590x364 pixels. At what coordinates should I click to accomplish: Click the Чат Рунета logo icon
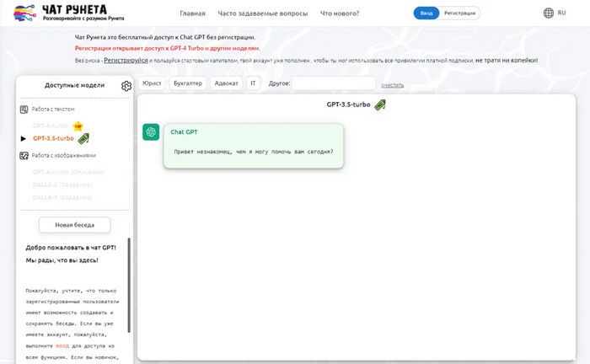[24, 13]
